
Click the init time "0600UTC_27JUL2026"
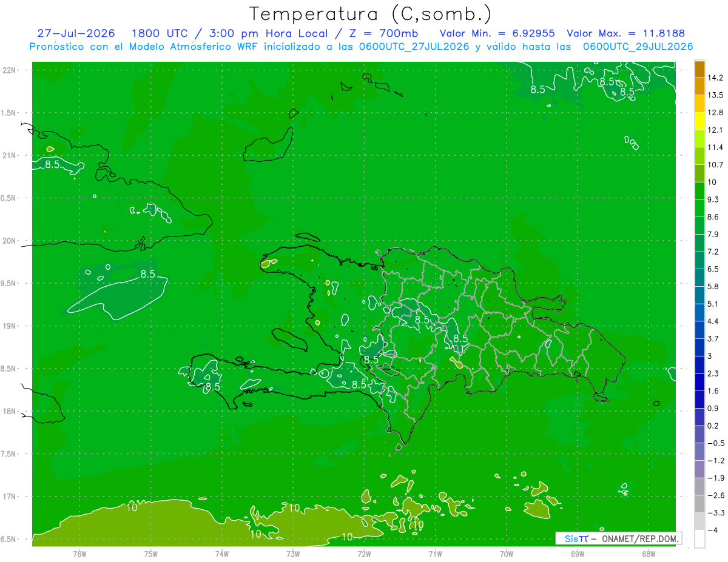[x=414, y=47]
